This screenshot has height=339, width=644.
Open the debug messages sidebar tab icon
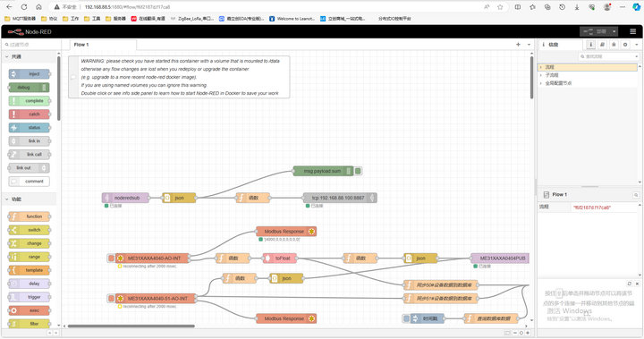[x=614, y=45]
